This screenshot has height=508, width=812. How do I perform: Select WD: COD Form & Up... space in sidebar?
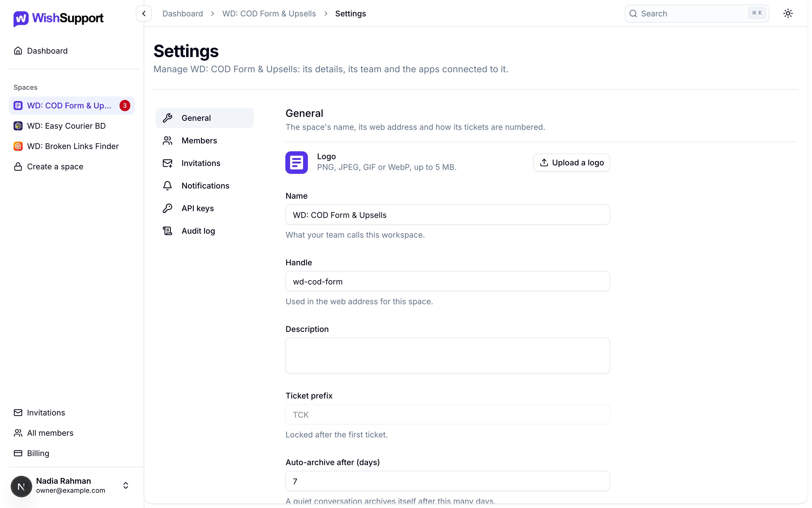[72, 106]
